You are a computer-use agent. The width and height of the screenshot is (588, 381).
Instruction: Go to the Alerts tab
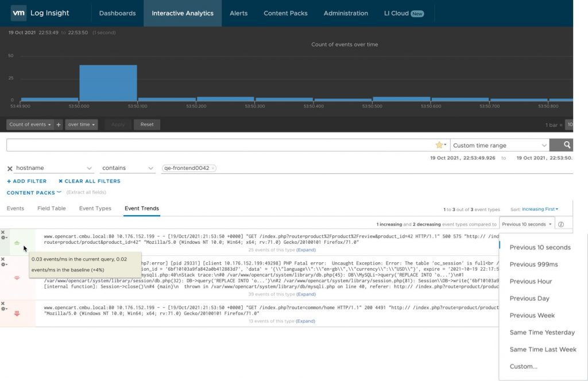(238, 13)
